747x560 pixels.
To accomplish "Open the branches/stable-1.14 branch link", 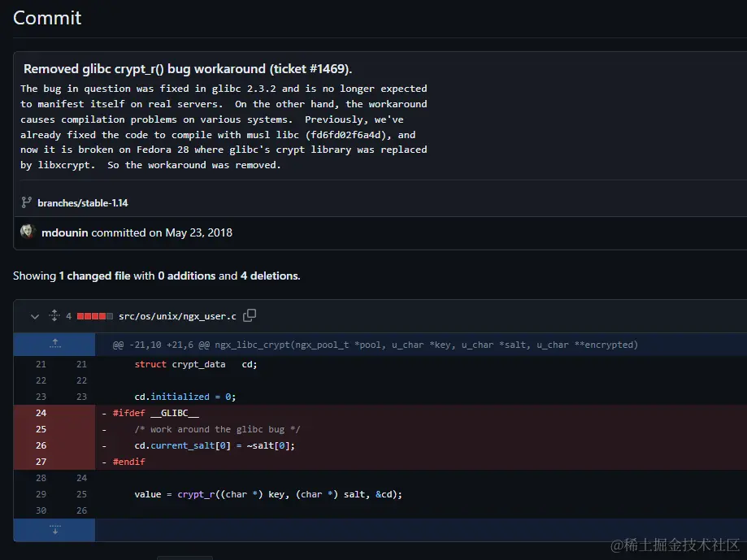I will point(82,202).
